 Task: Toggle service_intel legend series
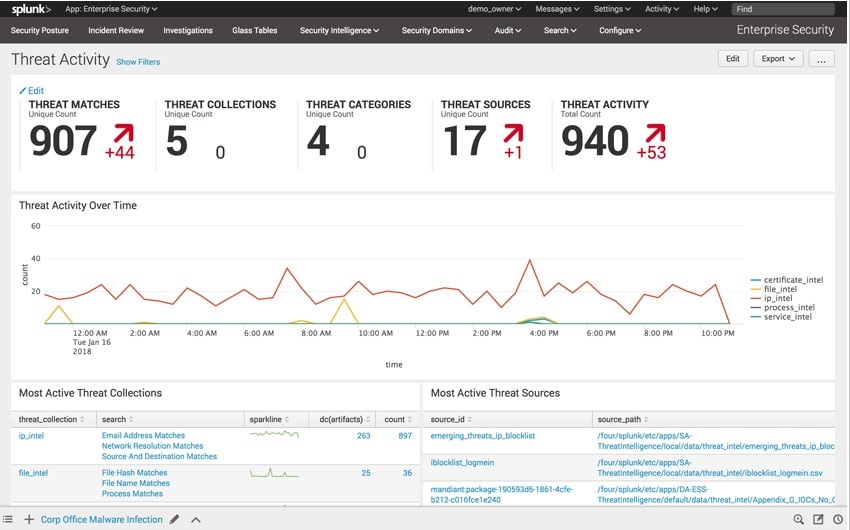pos(781,316)
